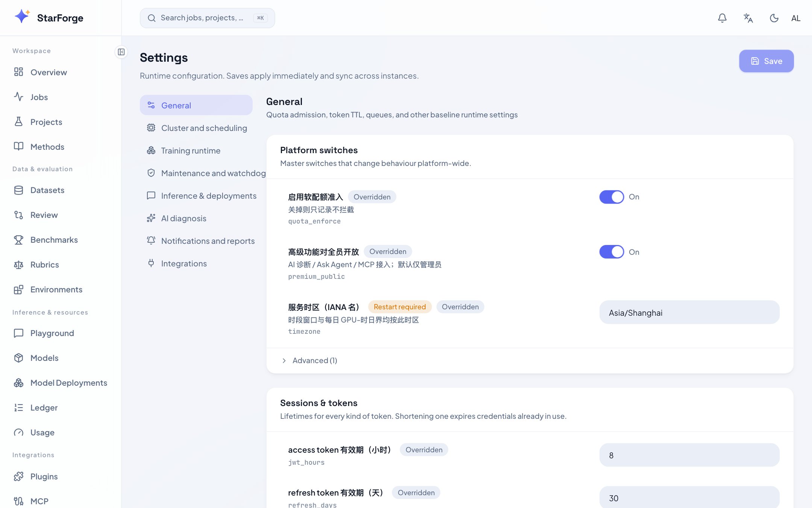Click the Playground chat icon

(18, 333)
